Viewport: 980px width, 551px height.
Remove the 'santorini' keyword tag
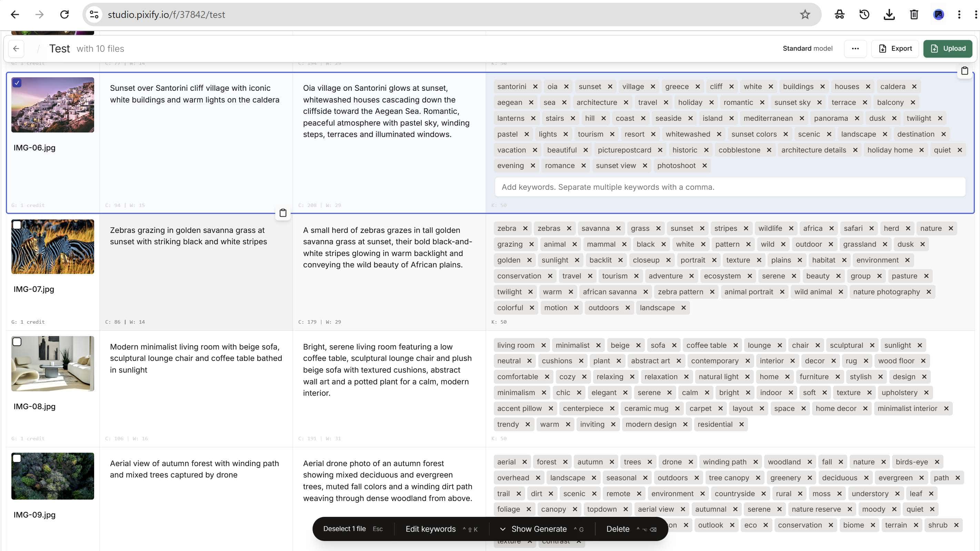pyautogui.click(x=535, y=86)
